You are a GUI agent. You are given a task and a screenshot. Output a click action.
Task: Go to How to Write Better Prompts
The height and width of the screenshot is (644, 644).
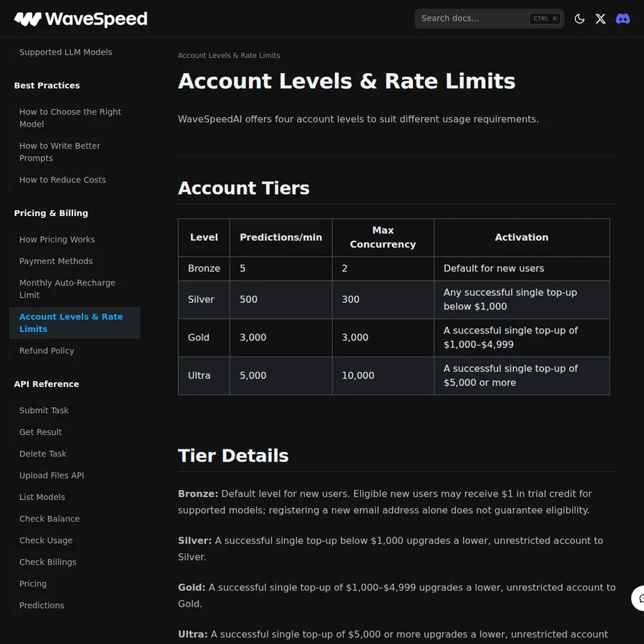click(60, 152)
